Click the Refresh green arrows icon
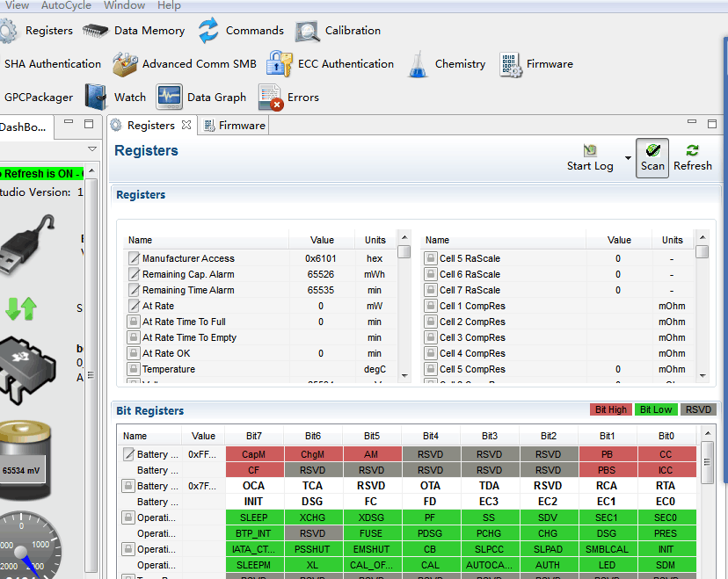 click(692, 150)
